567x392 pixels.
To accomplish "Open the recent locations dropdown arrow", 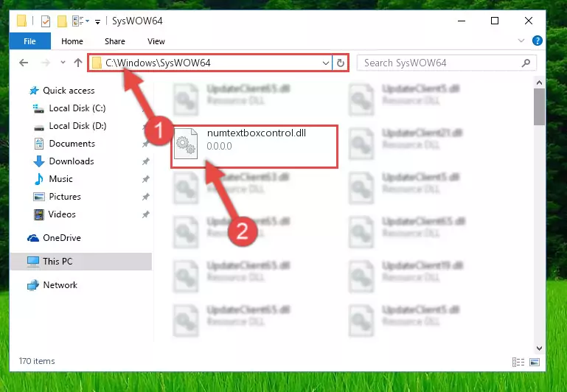I will pyautogui.click(x=63, y=63).
